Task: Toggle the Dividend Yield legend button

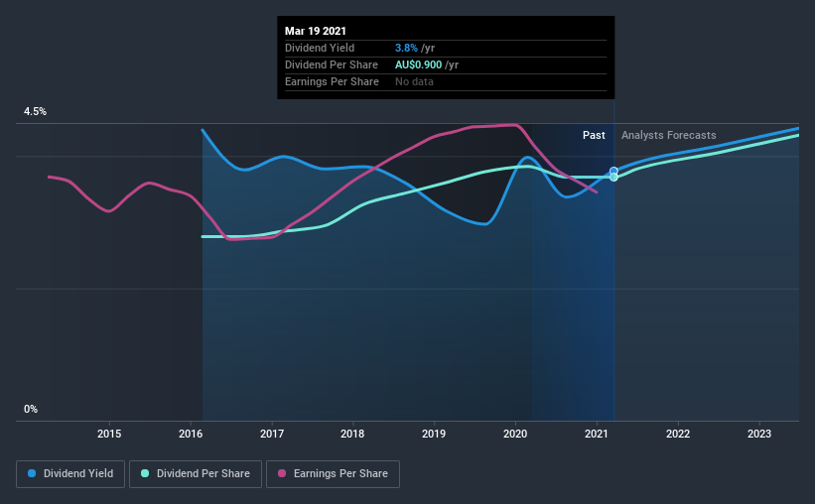Action: 70,474
